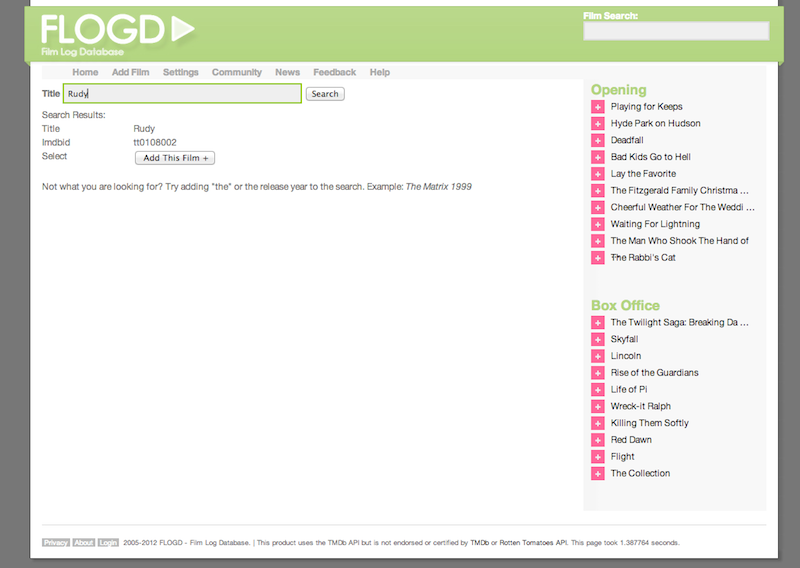Open the Add Film menu item
The image size is (800, 568).
[x=131, y=72]
